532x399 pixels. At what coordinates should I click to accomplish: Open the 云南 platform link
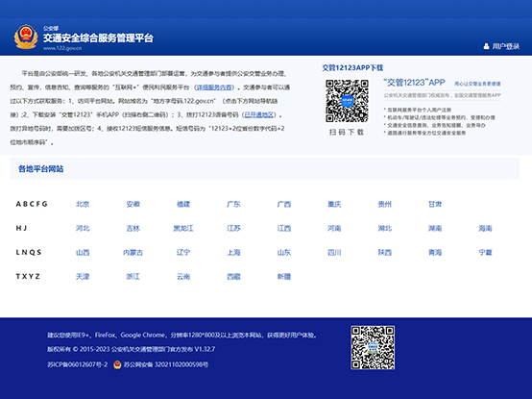(x=183, y=276)
